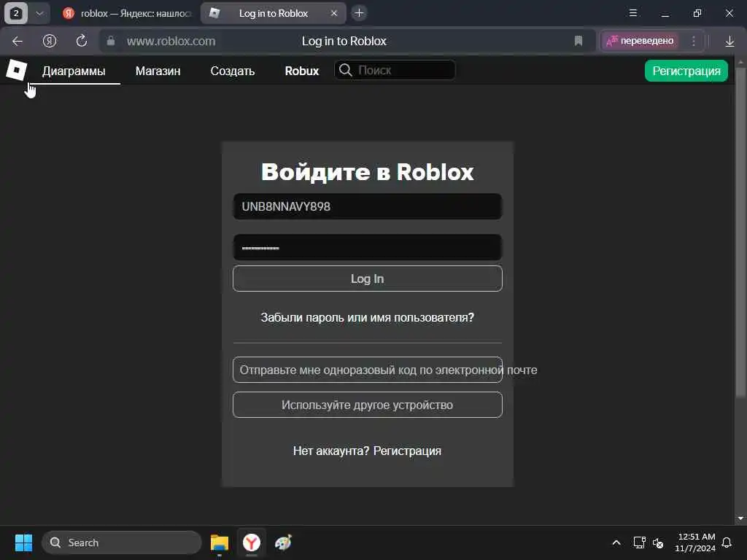Open the tab counter showing 2
The height and width of the screenshot is (560, 747).
16,13
